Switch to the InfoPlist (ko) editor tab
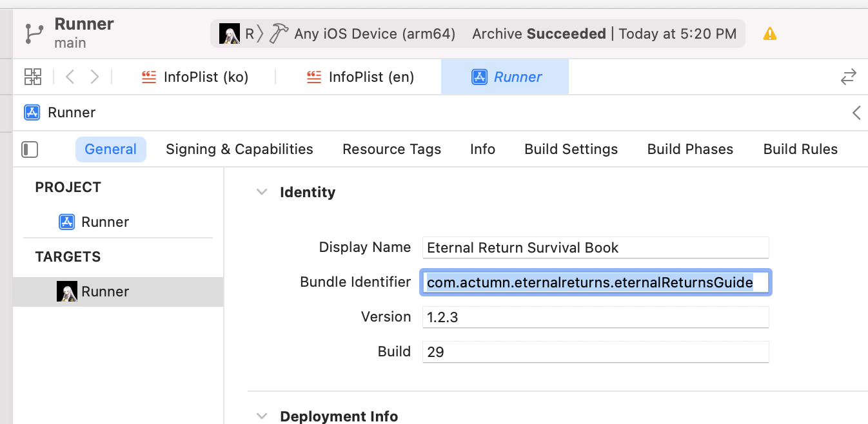The image size is (868, 424). point(195,77)
